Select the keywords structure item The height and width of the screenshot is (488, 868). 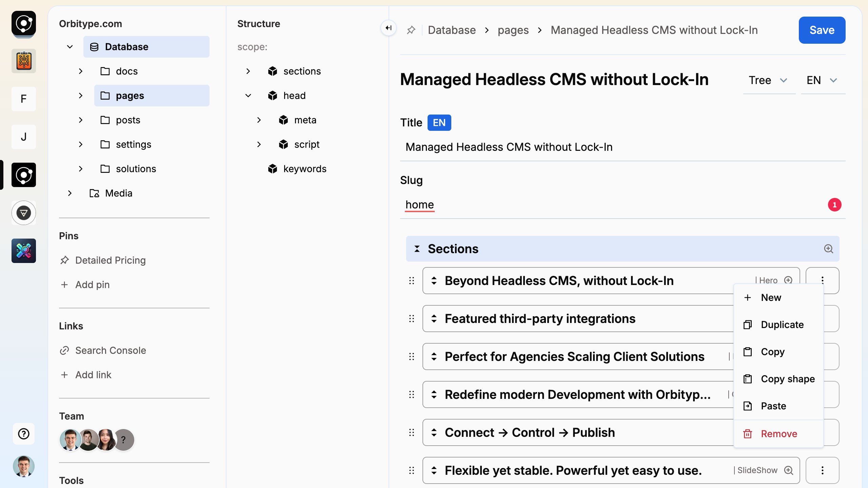(x=297, y=169)
